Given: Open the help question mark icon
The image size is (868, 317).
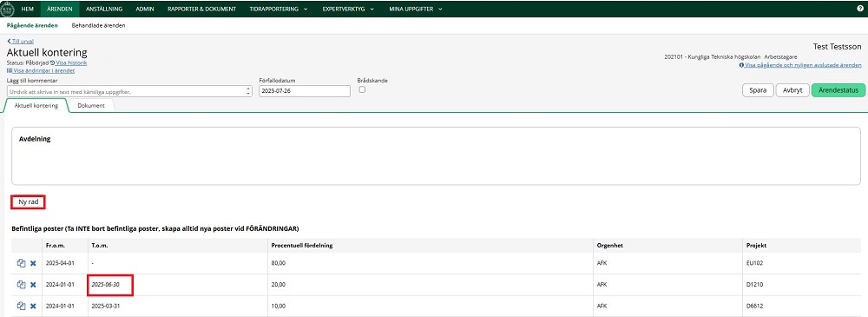Looking at the screenshot, I should 859,9.
